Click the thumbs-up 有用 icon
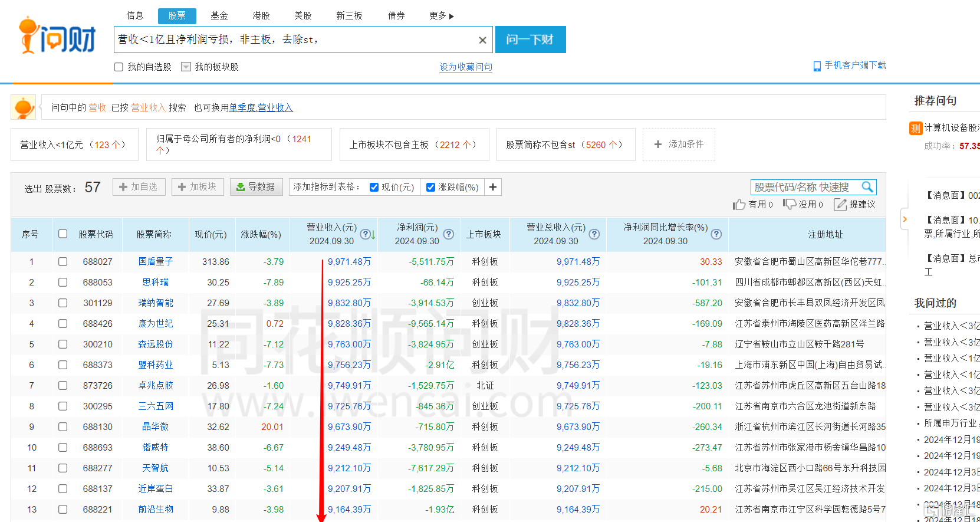This screenshot has height=522, width=980. click(739, 205)
